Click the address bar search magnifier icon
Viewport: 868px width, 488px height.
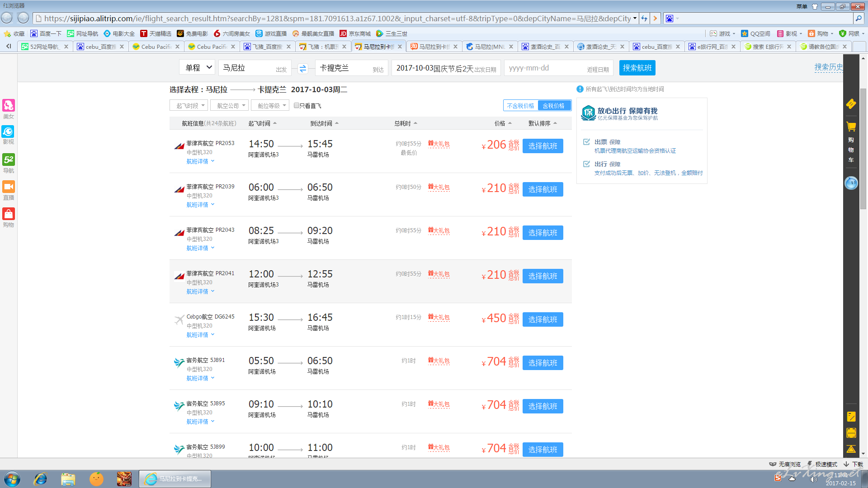858,18
